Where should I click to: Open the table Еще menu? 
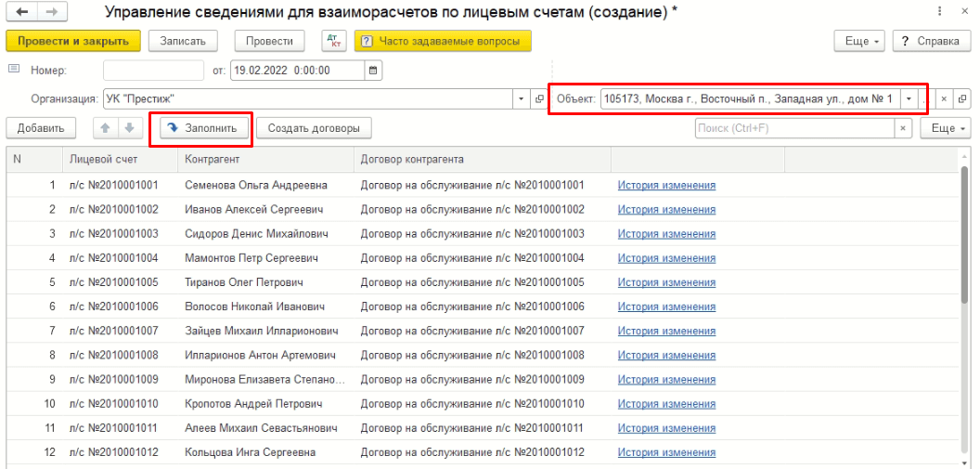click(947, 128)
